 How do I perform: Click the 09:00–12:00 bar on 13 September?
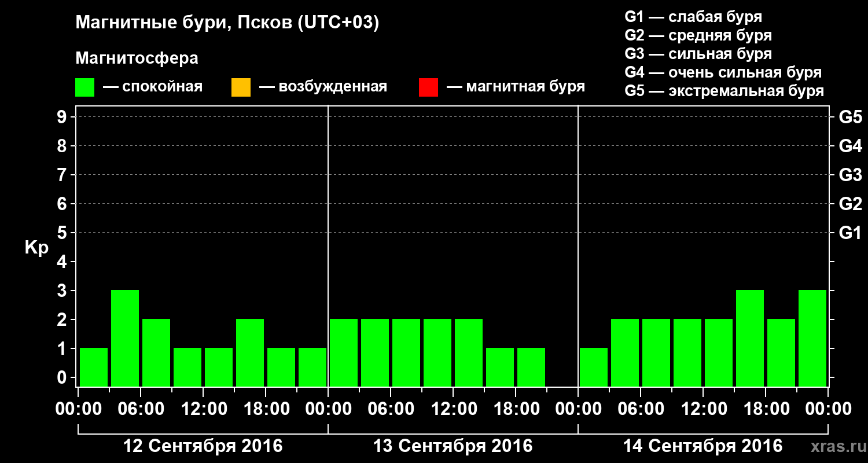coord(437,353)
